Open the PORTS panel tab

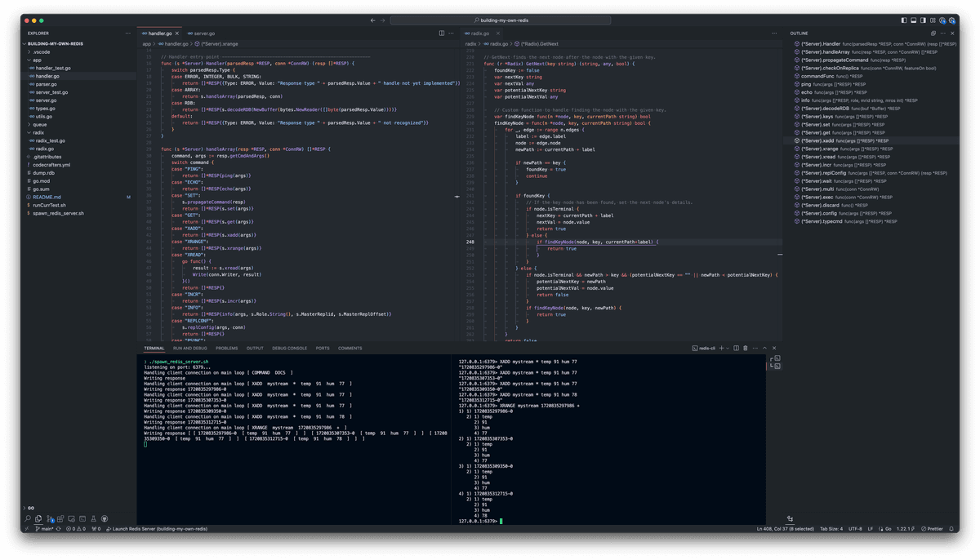(323, 349)
